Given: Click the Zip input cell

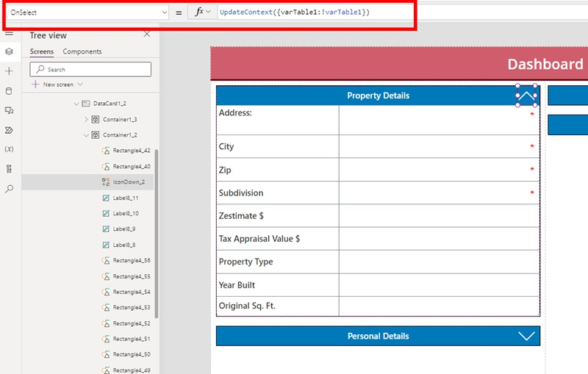Looking at the screenshot, I should 439,170.
